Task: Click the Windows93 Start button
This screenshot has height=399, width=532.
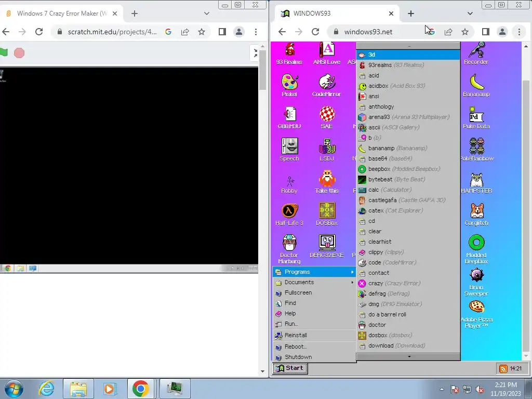Action: click(x=290, y=368)
